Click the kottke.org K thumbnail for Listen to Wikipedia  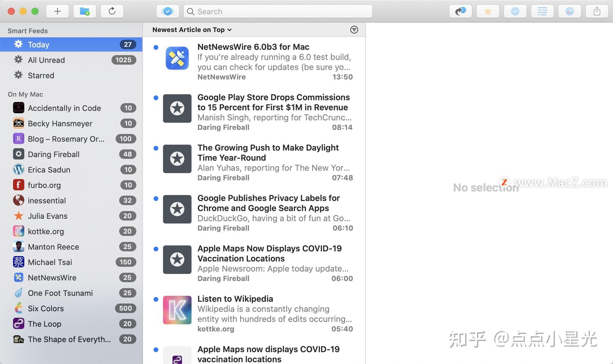177,310
